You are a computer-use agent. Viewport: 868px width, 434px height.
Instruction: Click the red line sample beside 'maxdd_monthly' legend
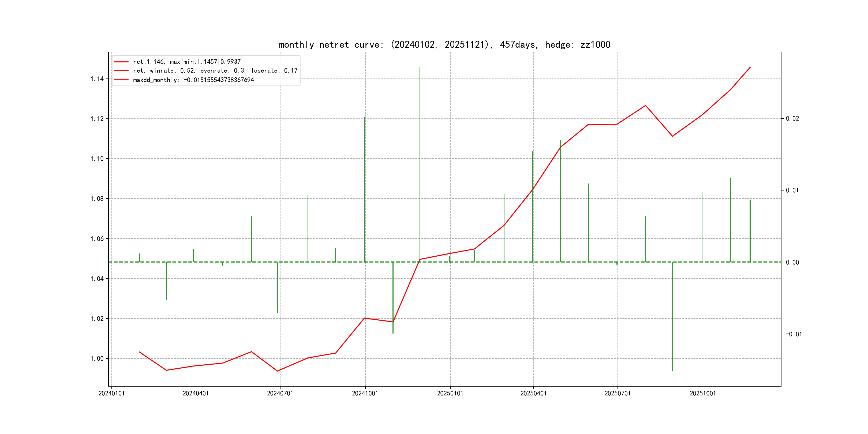coord(121,80)
